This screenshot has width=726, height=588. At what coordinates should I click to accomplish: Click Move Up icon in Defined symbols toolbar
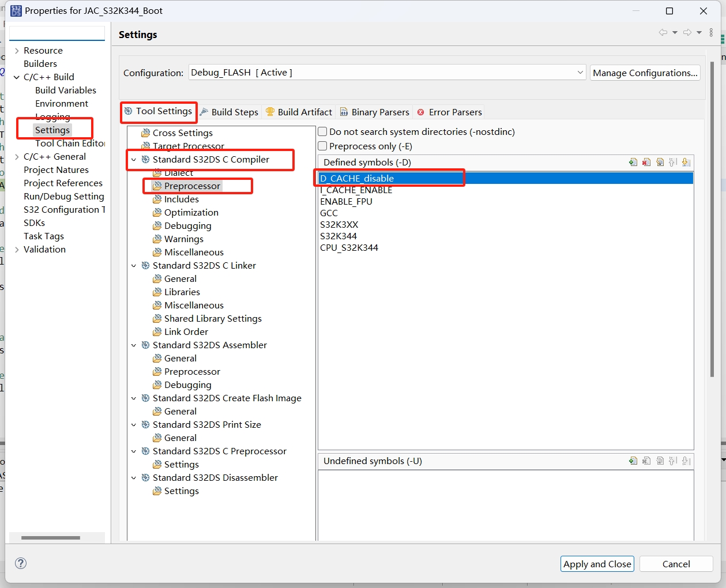[673, 163]
